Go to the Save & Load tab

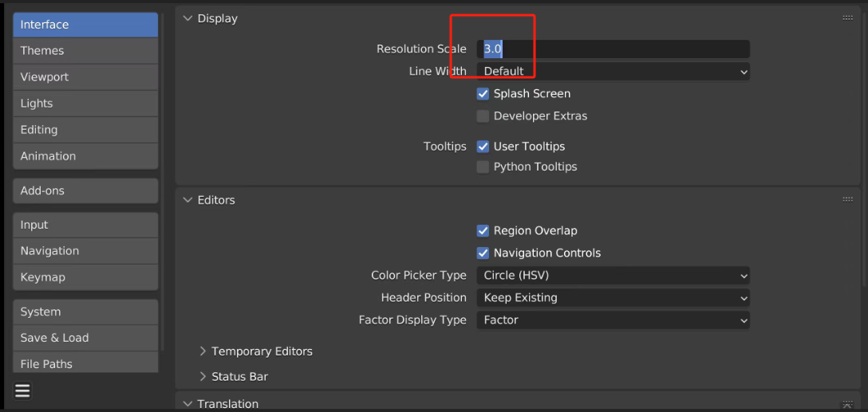(x=85, y=338)
